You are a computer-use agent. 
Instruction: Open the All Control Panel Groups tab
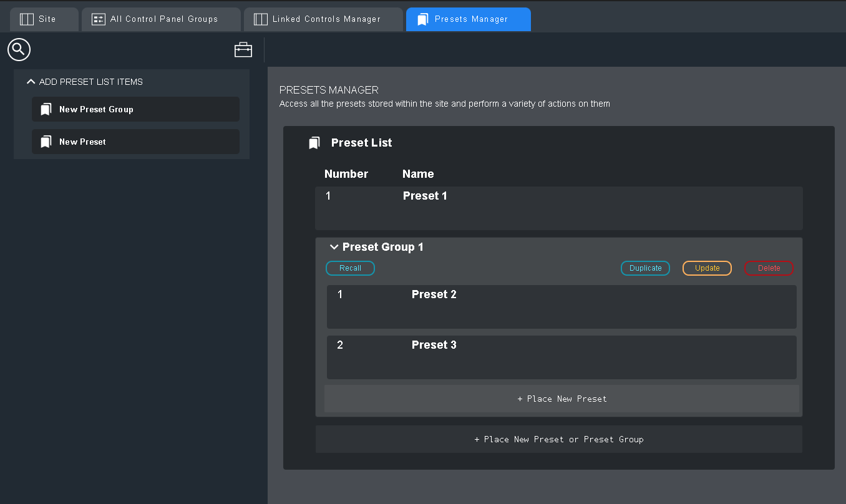[161, 19]
